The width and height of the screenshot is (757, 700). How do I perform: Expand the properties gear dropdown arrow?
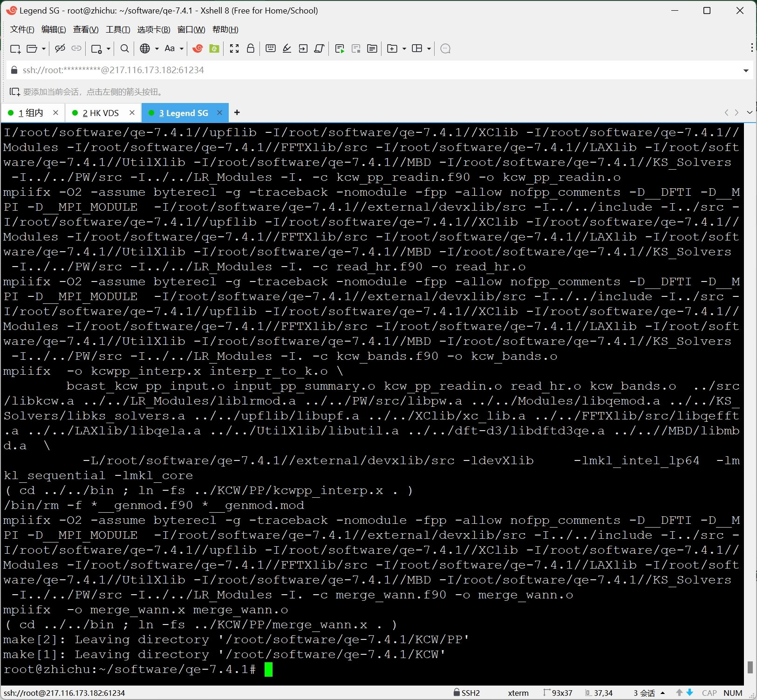click(x=108, y=48)
